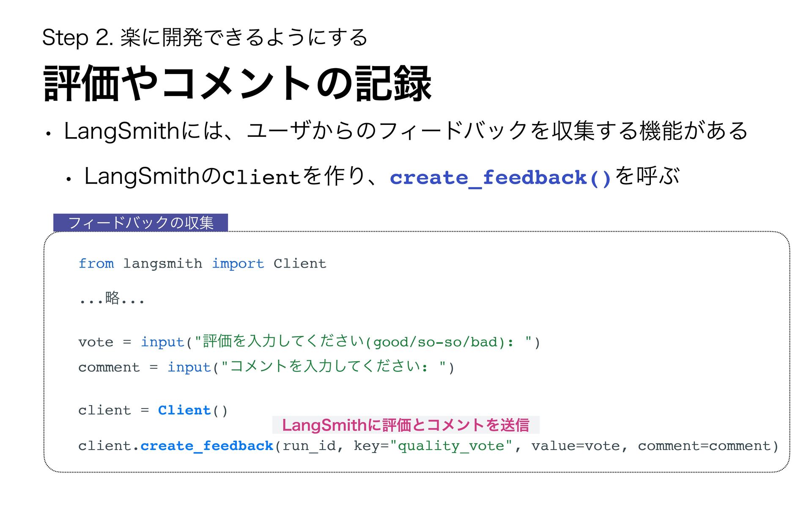Click the input call on the comment line

[189, 367]
